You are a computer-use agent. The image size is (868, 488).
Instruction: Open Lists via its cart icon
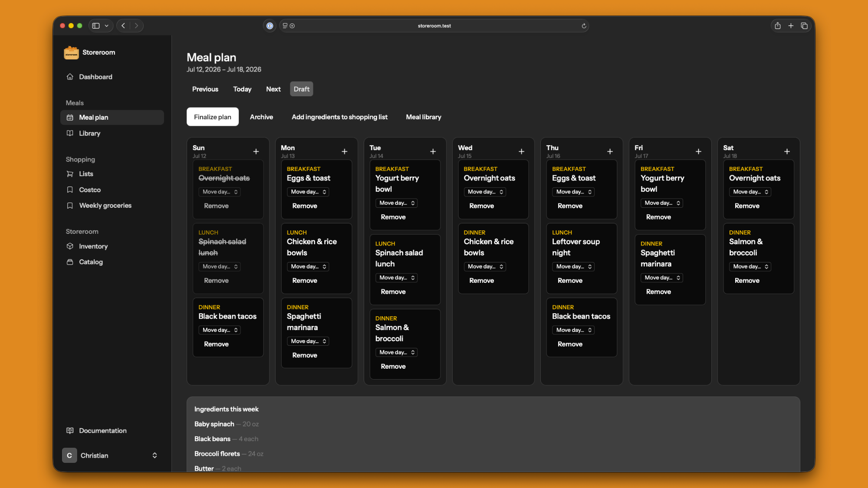tap(70, 174)
